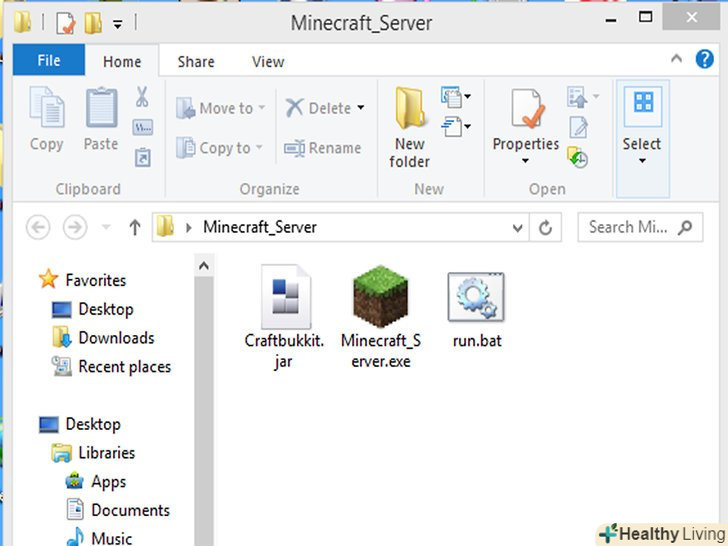
Task: Click the Copy path icon
Action: 143,127
